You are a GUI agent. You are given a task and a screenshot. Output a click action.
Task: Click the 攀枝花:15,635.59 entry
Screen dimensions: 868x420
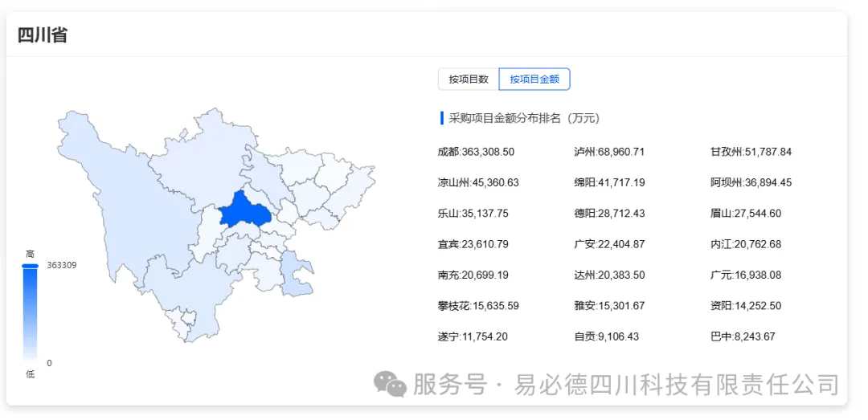pyautogui.click(x=477, y=305)
